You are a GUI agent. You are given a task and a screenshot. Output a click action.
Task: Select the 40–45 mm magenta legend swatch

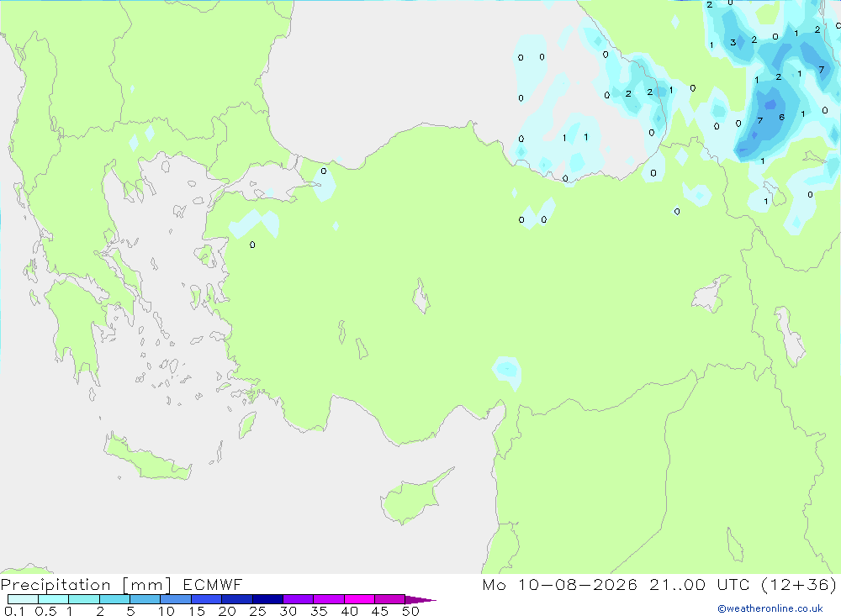(x=359, y=599)
